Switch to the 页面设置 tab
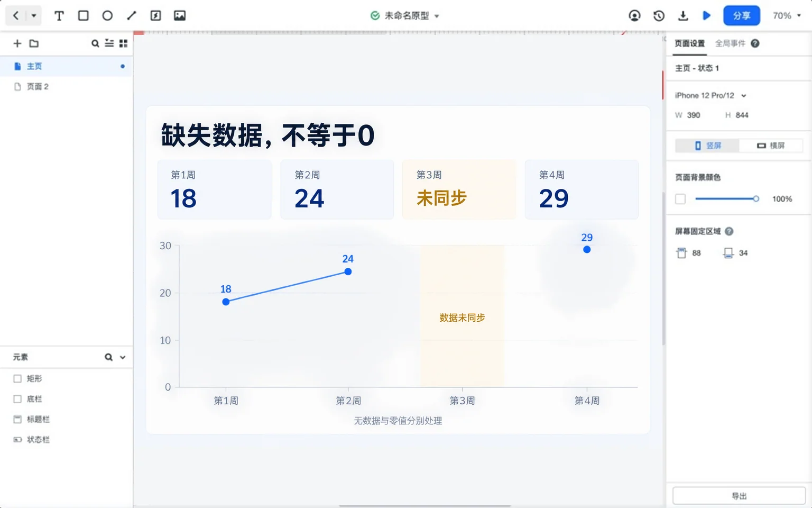 click(x=690, y=43)
